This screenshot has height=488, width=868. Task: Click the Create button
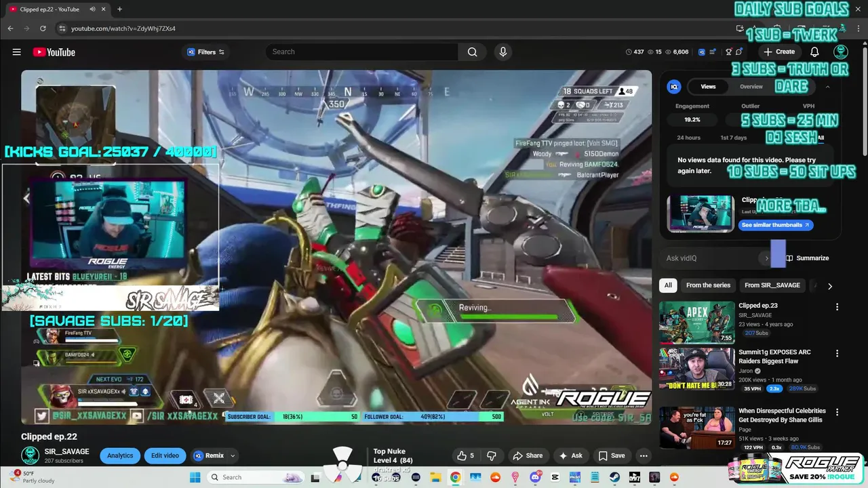pos(778,52)
